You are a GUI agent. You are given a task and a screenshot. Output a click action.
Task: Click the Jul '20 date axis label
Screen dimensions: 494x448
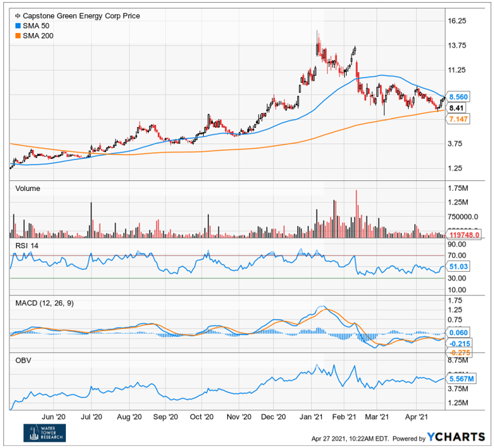tap(91, 417)
